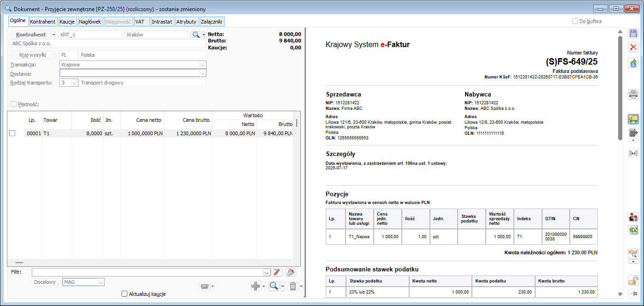Open the Załączniki tab
This screenshot has height=306, width=644.
(x=212, y=22)
